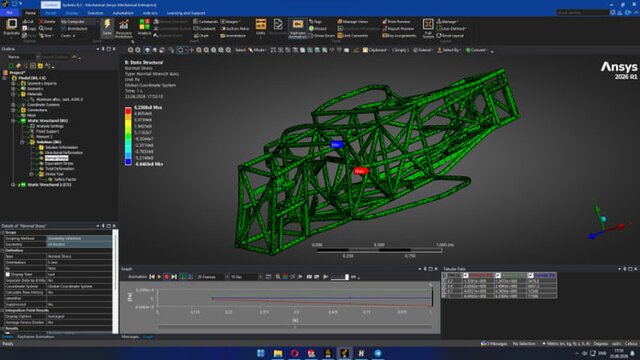Click the zoom icon in the Graph toolbar
Image resolution: width=640 pixels, height=360 pixels.
tap(278, 277)
